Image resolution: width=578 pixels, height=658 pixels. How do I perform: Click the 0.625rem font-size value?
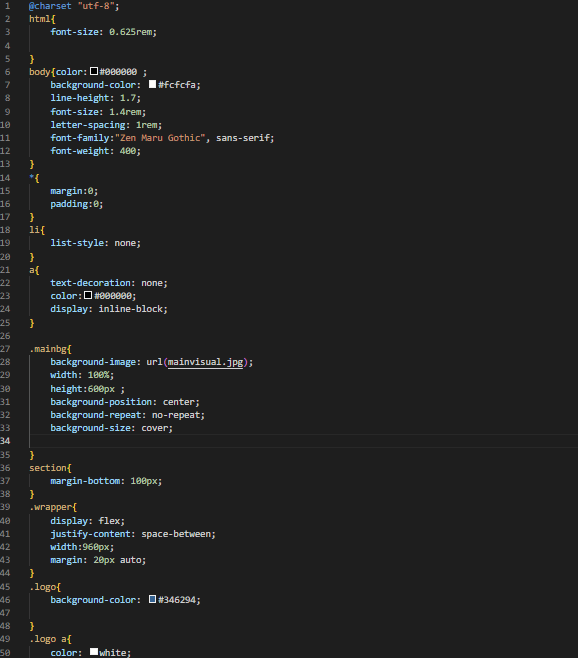(130, 32)
